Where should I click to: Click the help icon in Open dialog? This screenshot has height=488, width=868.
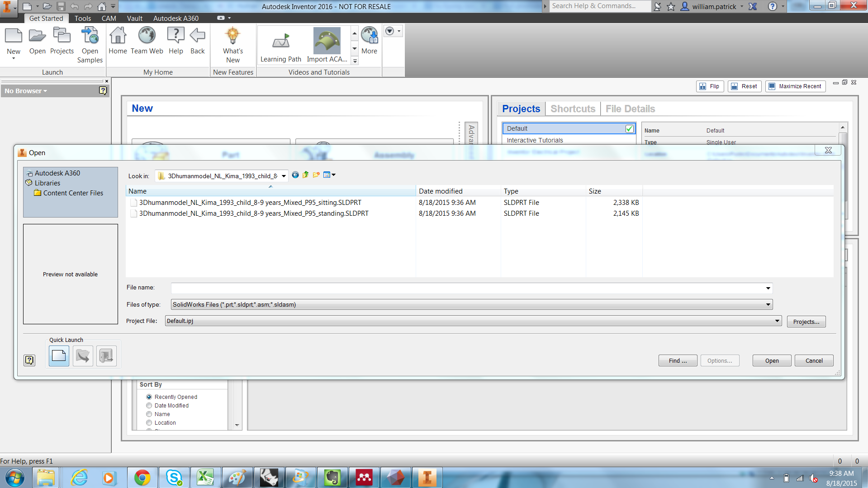coord(29,360)
